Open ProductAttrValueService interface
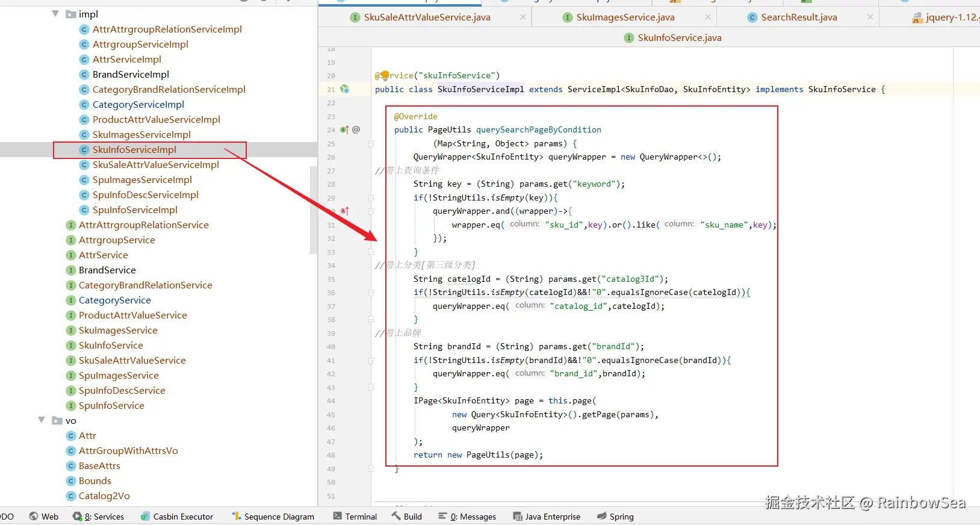This screenshot has height=525, width=980. [132, 315]
